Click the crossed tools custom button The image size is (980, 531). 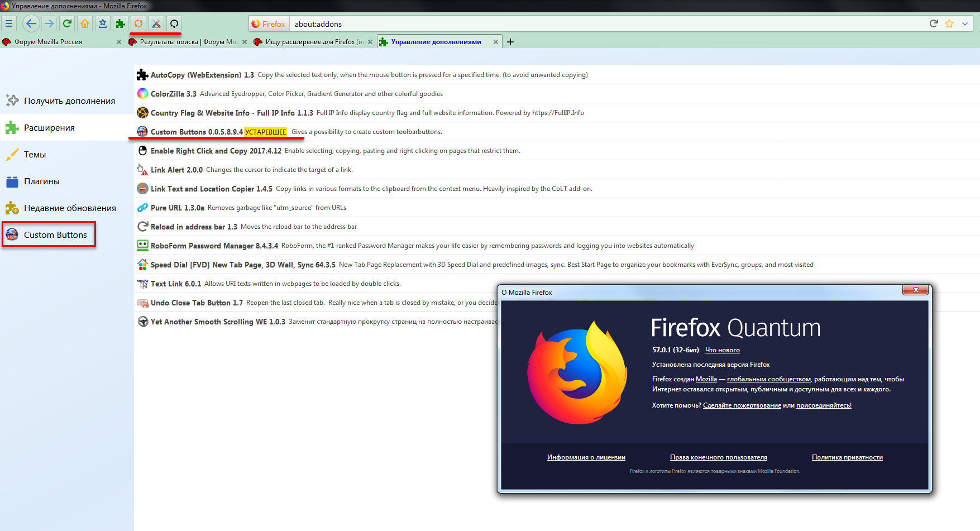pyautogui.click(x=156, y=23)
